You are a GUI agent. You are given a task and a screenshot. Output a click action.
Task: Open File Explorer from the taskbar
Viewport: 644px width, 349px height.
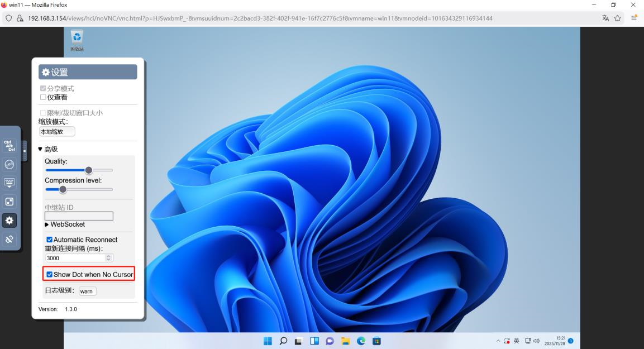[346, 341]
